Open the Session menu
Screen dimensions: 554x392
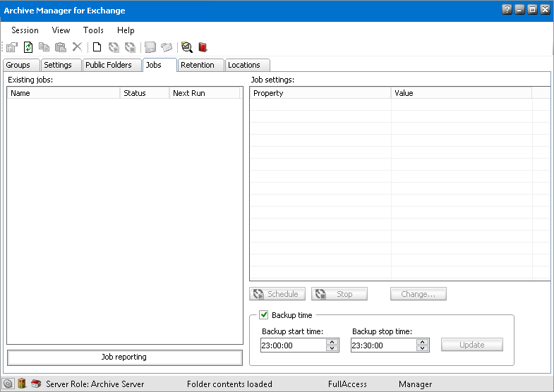tap(25, 30)
